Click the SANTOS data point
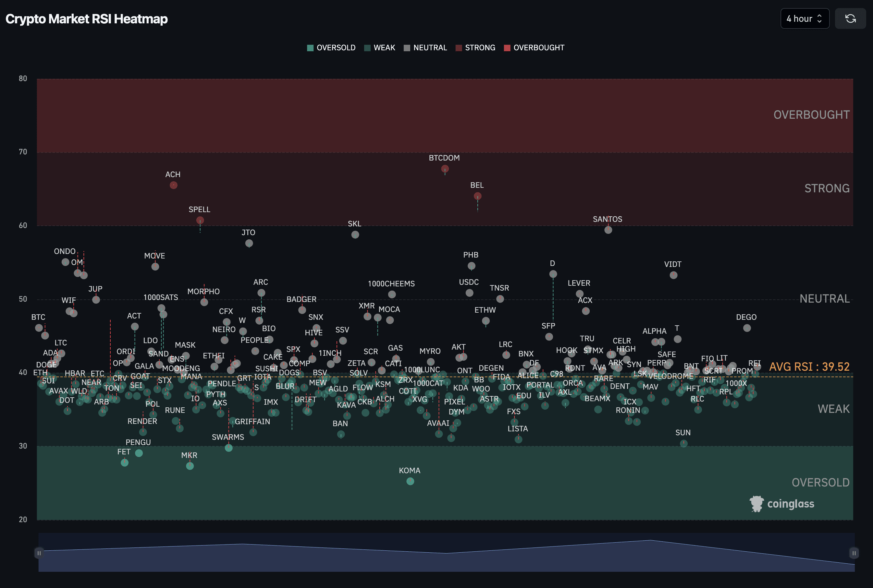The height and width of the screenshot is (588, 873). pos(608,230)
